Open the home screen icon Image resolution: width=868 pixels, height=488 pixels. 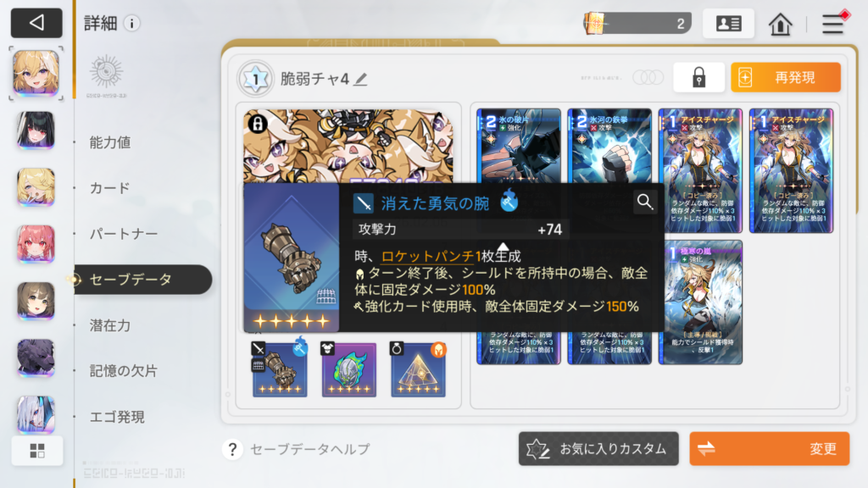780,24
